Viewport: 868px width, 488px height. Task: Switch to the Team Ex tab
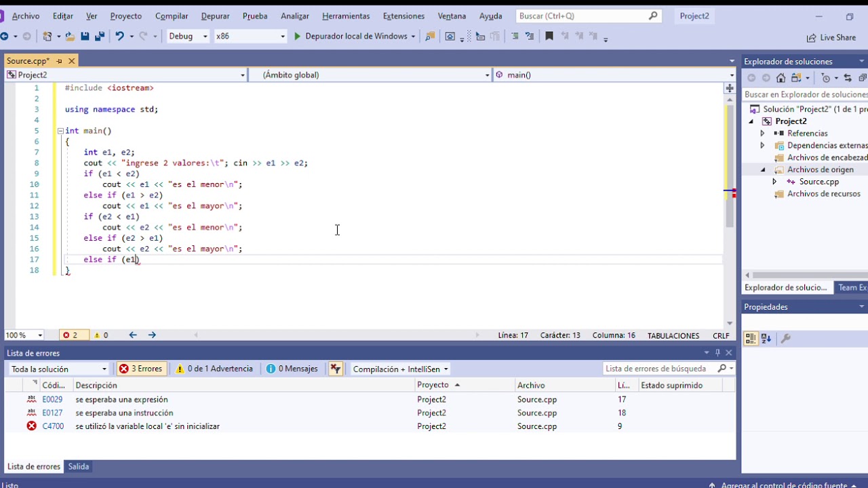click(852, 287)
